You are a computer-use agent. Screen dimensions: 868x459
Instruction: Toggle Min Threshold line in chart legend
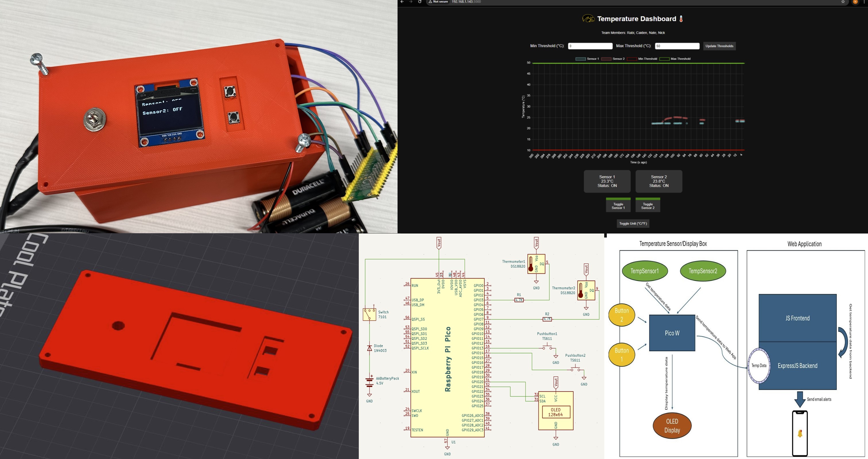[x=631, y=59]
